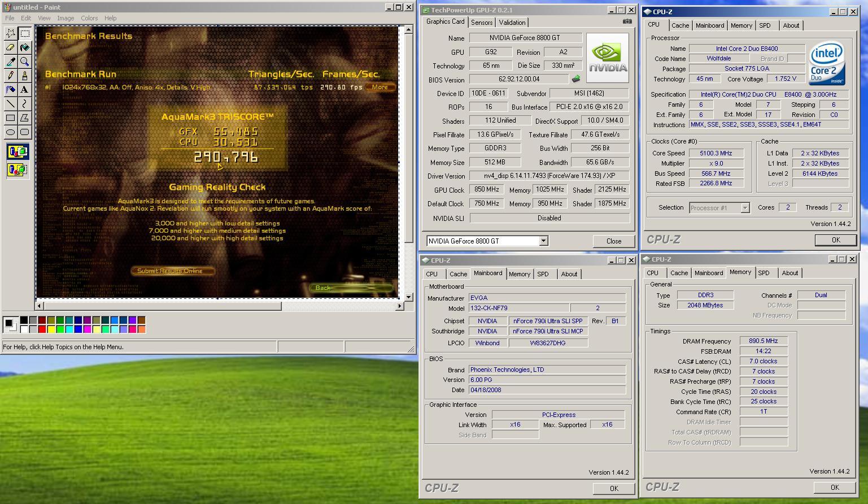Select the Polygon shape tool

[x=24, y=118]
